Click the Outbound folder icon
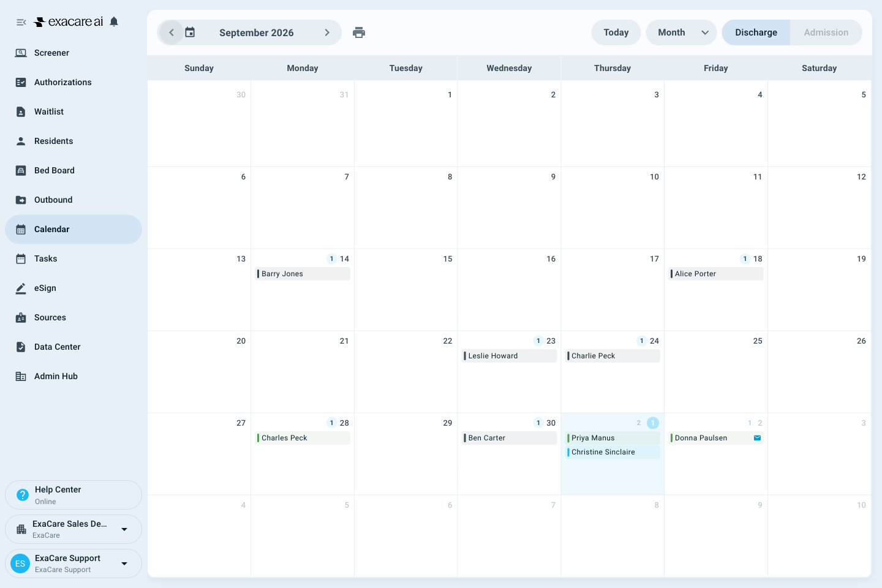Viewport: 882px width, 588px height. 21,200
